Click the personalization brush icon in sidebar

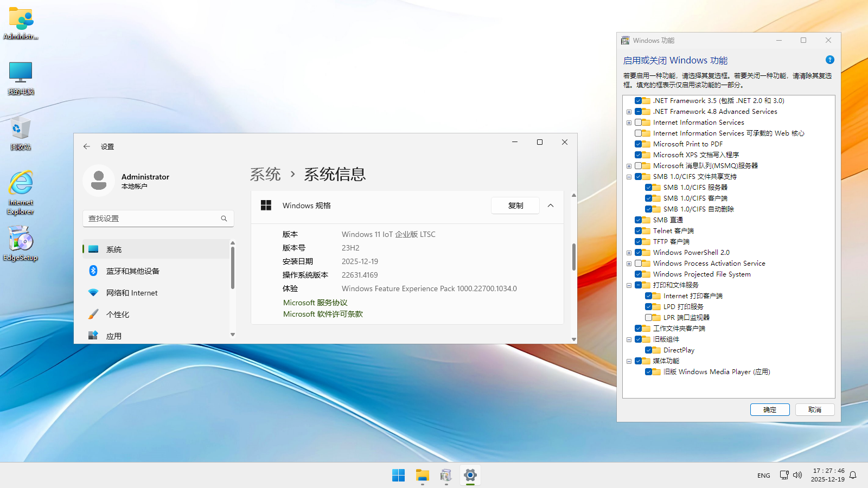point(93,314)
